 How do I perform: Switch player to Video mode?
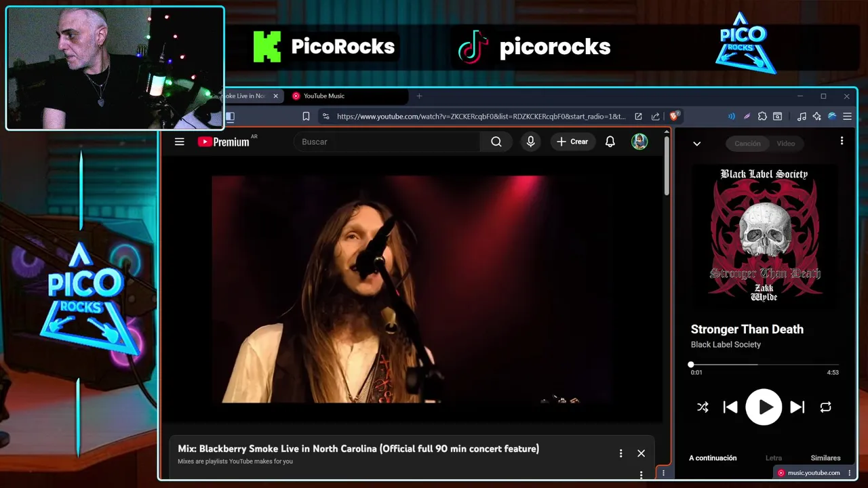[786, 144]
